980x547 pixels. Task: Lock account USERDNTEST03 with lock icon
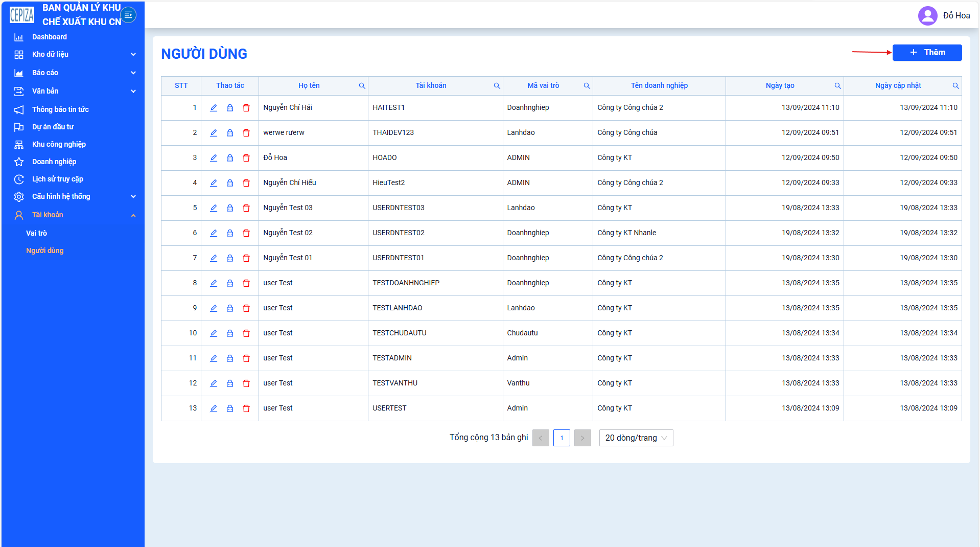click(230, 208)
